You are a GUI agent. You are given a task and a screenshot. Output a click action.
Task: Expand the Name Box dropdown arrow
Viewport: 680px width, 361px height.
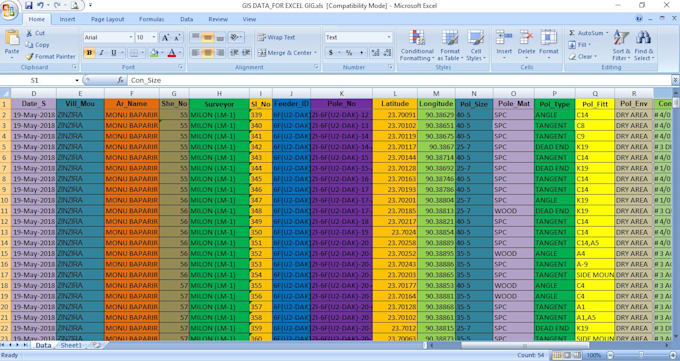[x=77, y=81]
